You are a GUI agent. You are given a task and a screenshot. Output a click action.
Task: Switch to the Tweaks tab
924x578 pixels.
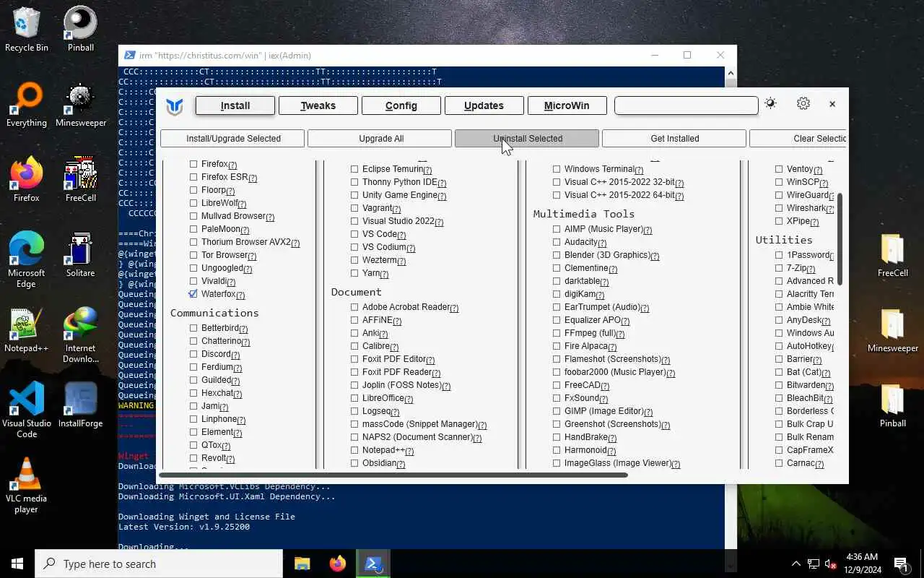point(318,105)
